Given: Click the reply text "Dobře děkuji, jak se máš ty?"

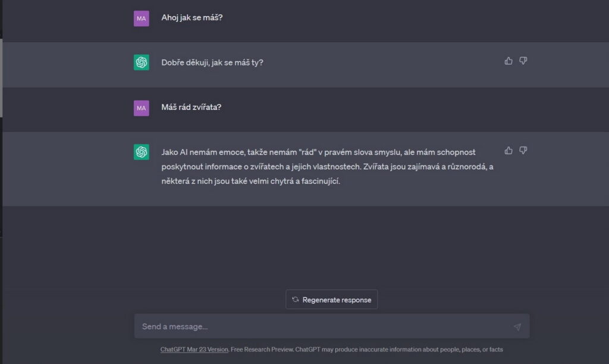Looking at the screenshot, I should 212,62.
